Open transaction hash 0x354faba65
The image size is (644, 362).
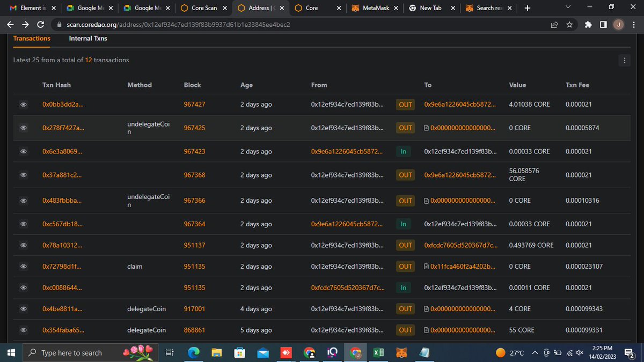pos(63,330)
